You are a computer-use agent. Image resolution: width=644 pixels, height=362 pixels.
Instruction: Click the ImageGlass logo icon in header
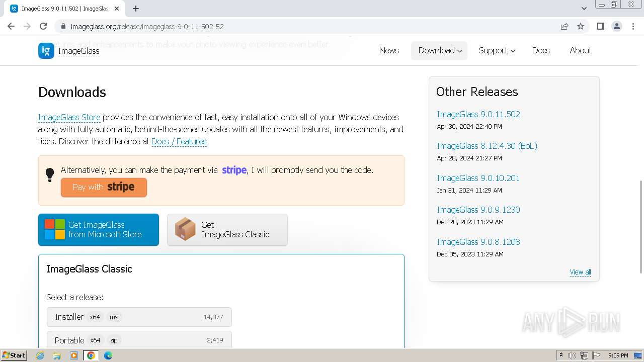click(x=46, y=50)
